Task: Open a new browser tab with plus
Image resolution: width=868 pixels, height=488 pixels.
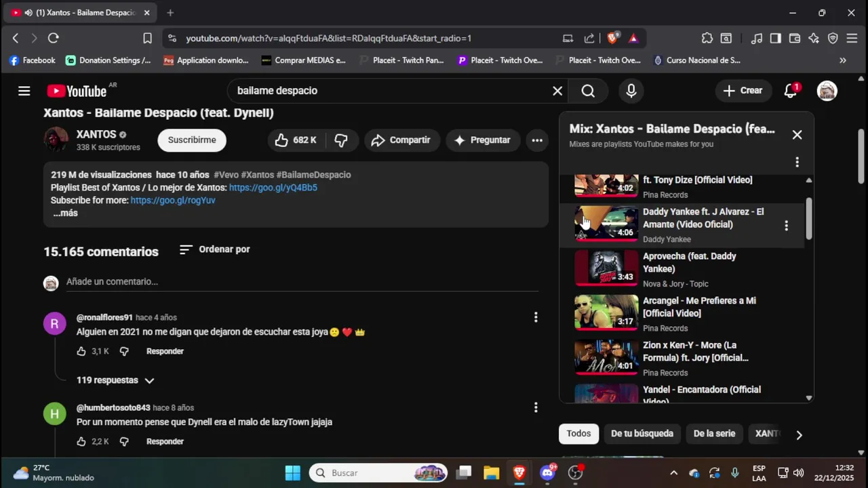Action: click(x=170, y=13)
